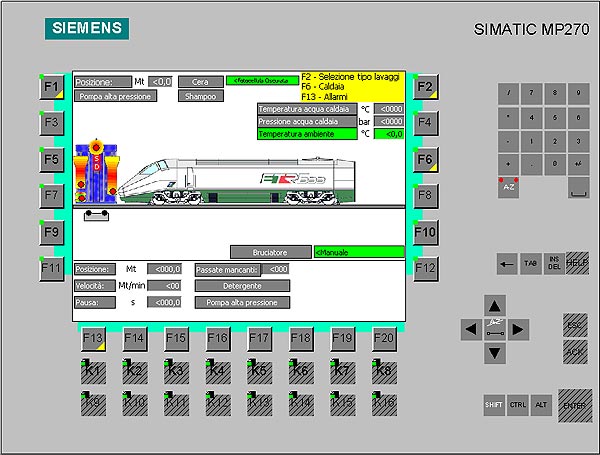Click the center A-Z cursor key
This screenshot has width=600, height=455.
(x=494, y=329)
